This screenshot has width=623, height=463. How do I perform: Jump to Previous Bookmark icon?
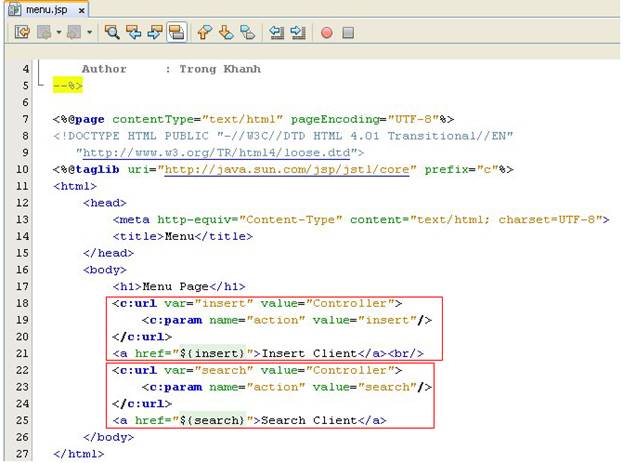coord(205,32)
